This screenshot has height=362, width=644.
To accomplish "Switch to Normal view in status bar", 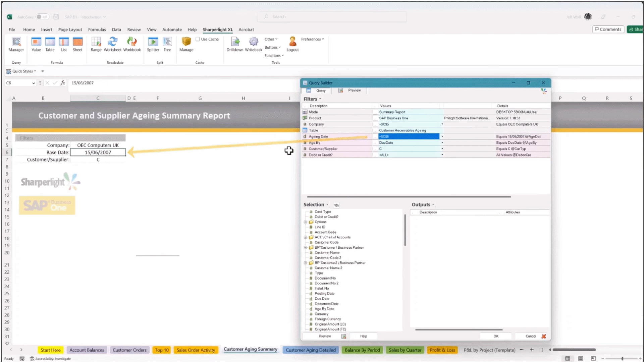I will [568, 358].
